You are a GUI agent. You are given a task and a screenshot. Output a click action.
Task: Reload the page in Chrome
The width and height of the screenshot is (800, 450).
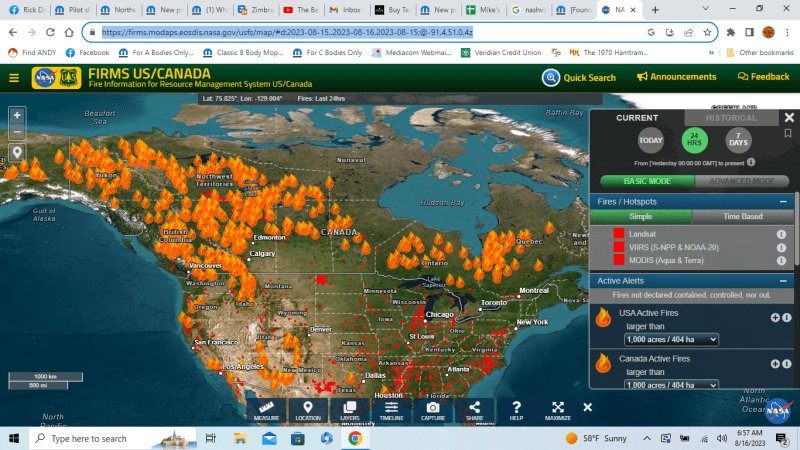[x=50, y=32]
